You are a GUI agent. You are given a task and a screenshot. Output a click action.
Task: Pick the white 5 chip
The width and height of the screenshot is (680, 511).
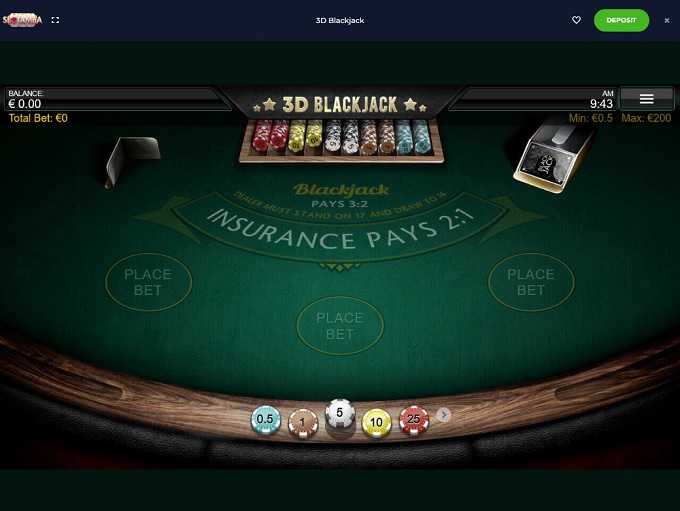pos(340,413)
